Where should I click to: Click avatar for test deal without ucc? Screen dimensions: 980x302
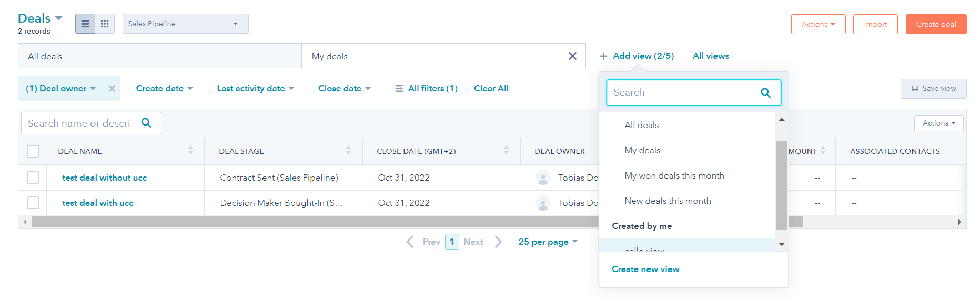tap(543, 178)
